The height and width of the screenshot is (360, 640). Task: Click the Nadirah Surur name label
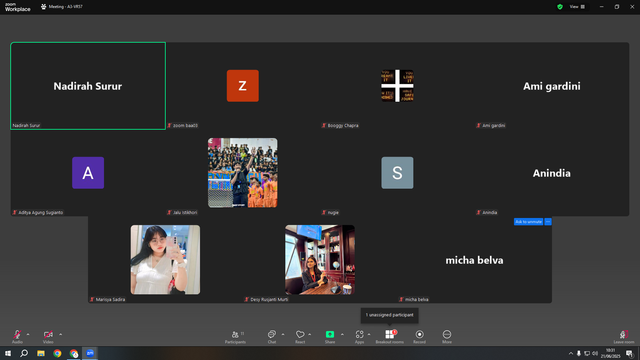(26, 125)
